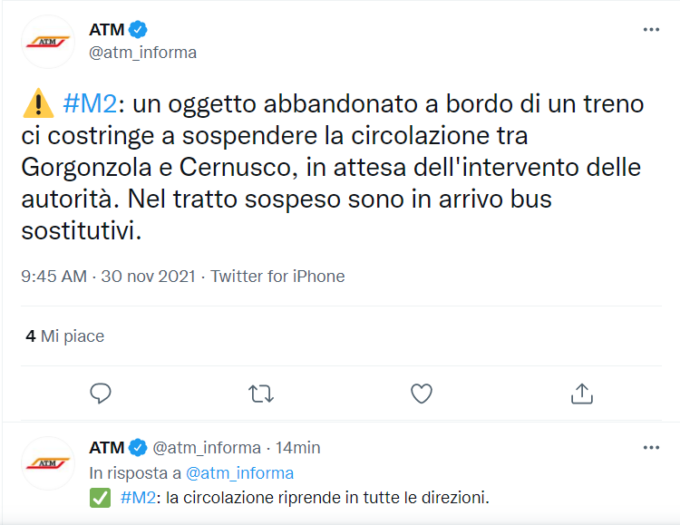Screen dimensions: 680x525
Task: Open the #M2 hashtag in reply tweet
Action: pyautogui.click(x=138, y=497)
